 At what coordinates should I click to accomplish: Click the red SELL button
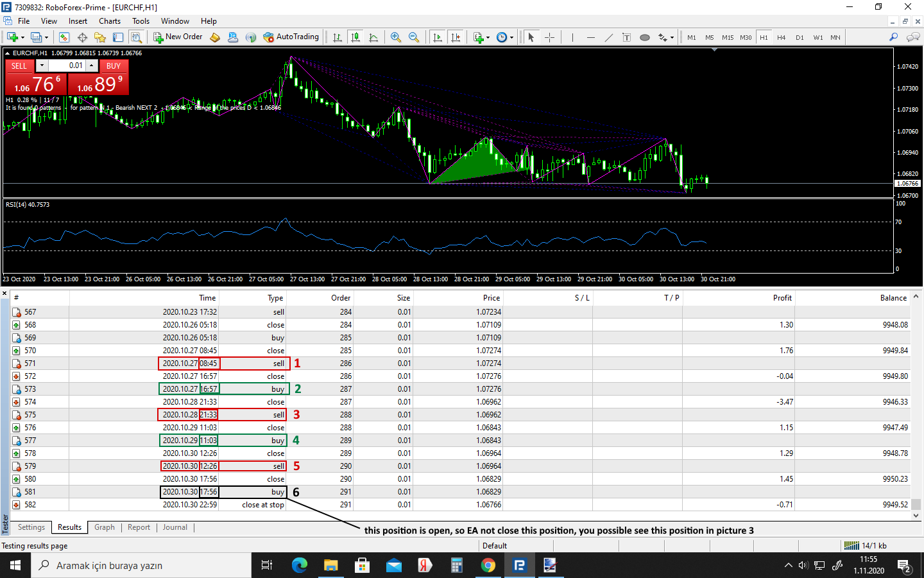tap(19, 66)
